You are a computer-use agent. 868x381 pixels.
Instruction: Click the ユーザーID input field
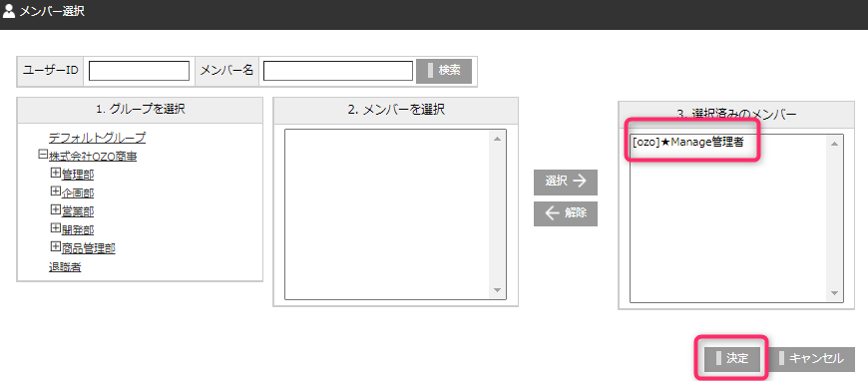point(139,71)
